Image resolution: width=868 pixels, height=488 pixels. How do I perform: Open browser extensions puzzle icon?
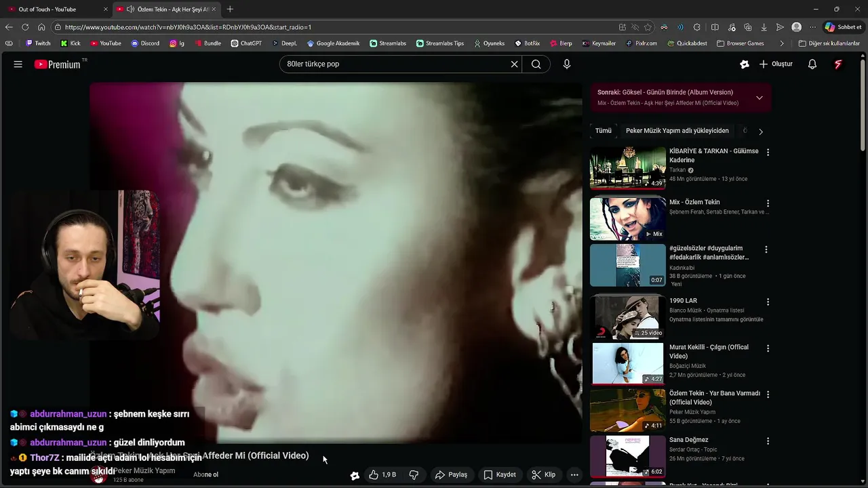697,27
